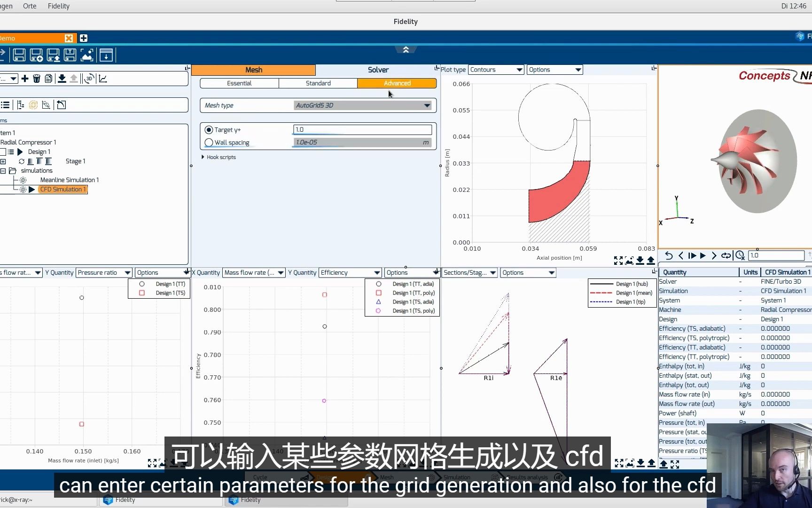Viewport: 812px width, 508px height.
Task: Select the Target y+ radio button
Action: [x=209, y=130]
